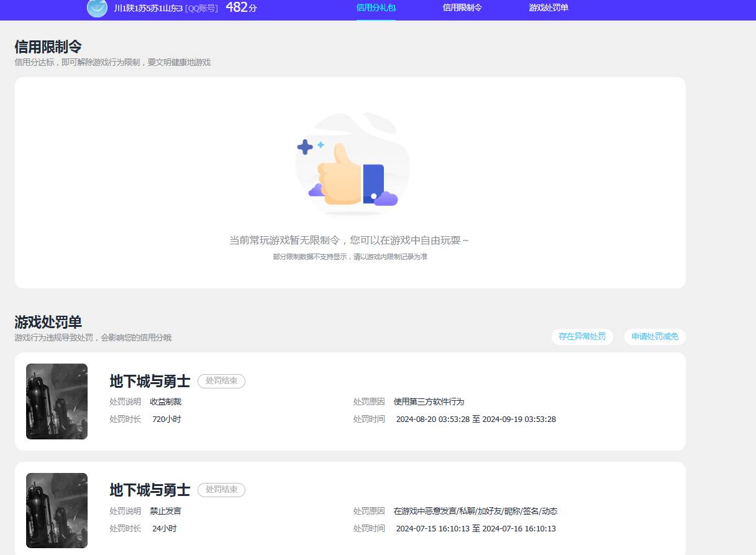Open the first 地下城与勇士 game cover image

tap(57, 401)
